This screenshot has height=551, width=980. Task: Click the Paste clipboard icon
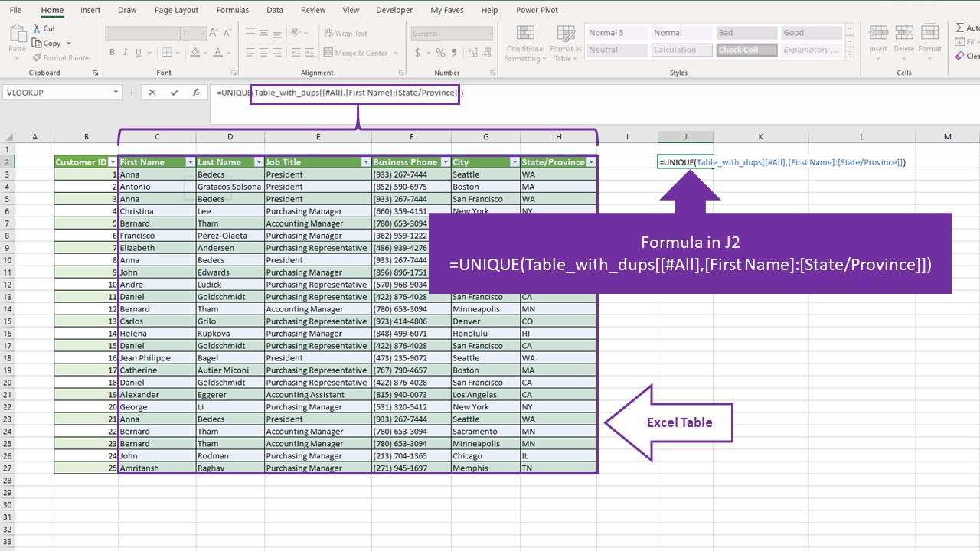17,34
